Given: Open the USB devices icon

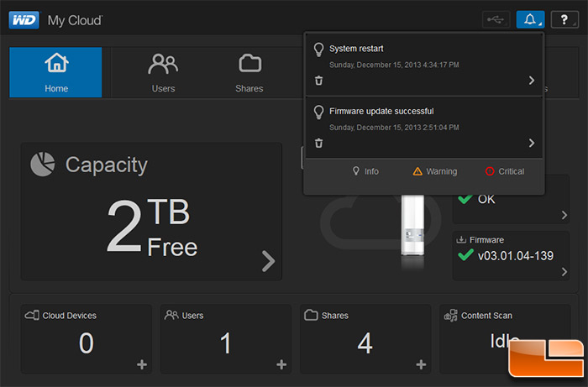Looking at the screenshot, I should pos(496,19).
